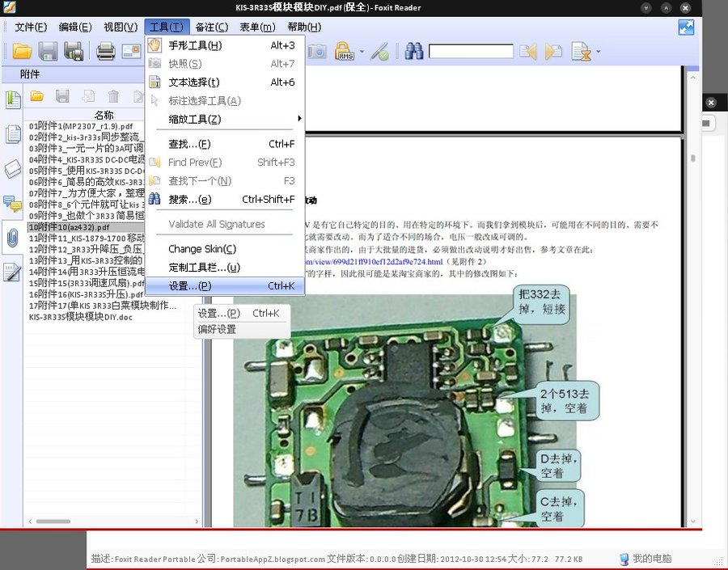Click the fullscreen expand icon at top right
This screenshot has height=570, width=728.
(686, 27)
